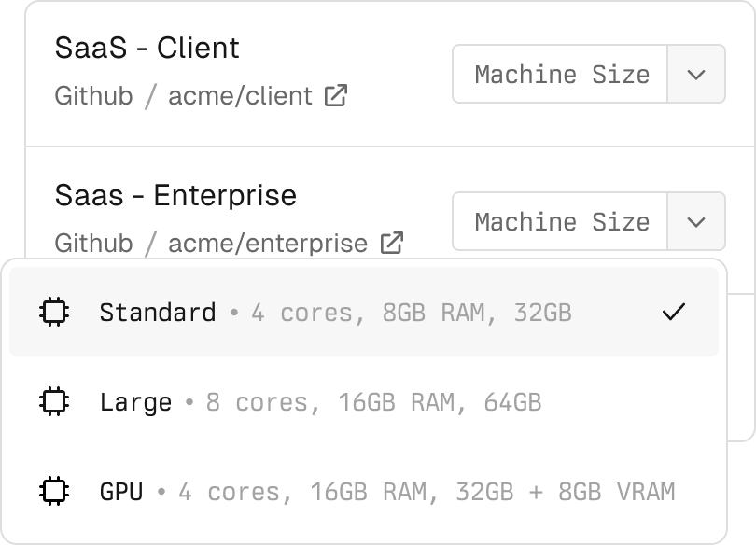Click the chip icon next to Large
Viewport: 756px width, 545px height.
tap(55, 402)
